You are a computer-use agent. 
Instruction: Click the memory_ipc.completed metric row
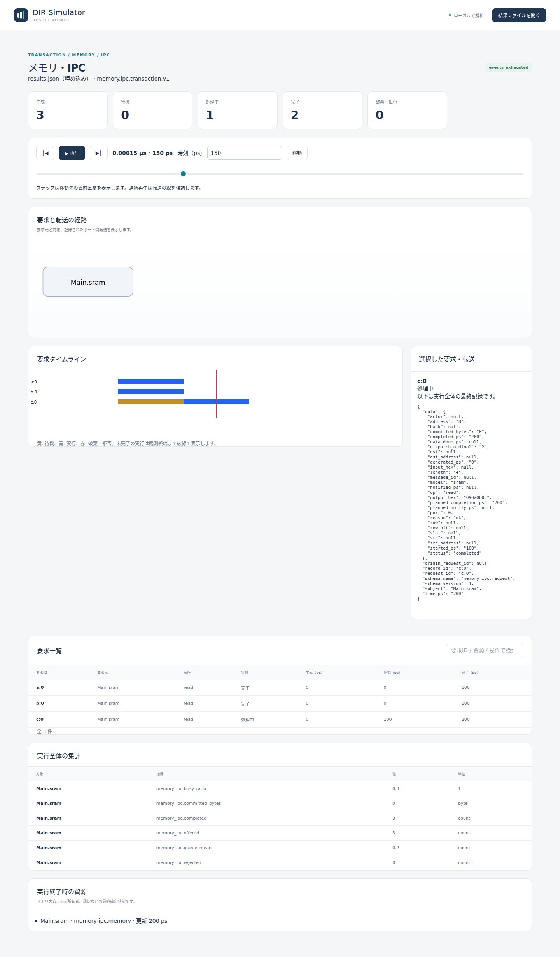(280, 818)
